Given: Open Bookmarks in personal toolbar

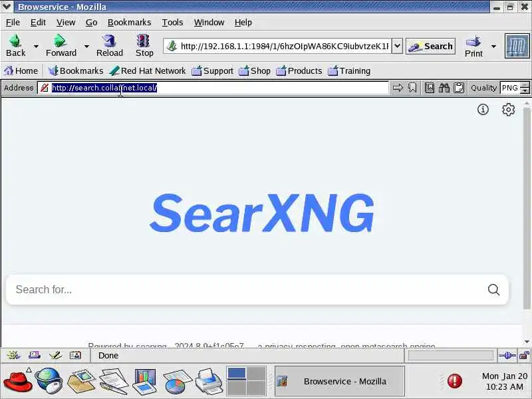Looking at the screenshot, I should click(x=75, y=71).
